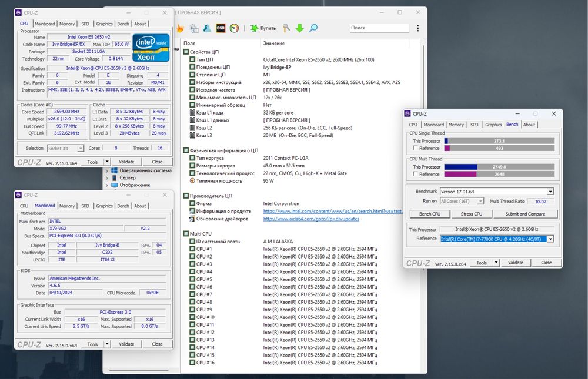Click Validate in the top CPU-Z CPU window

tap(126, 162)
